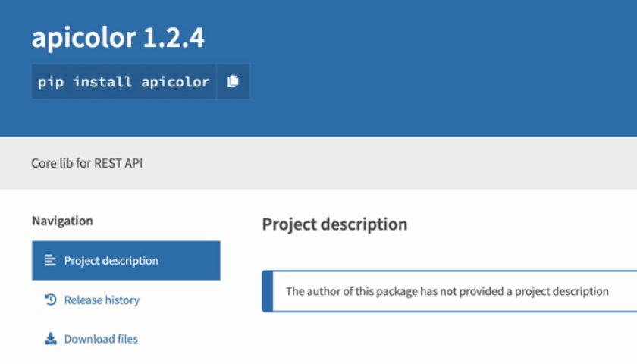The image size is (637, 364).
Task: Click the no project description notice
Action: tap(449, 291)
